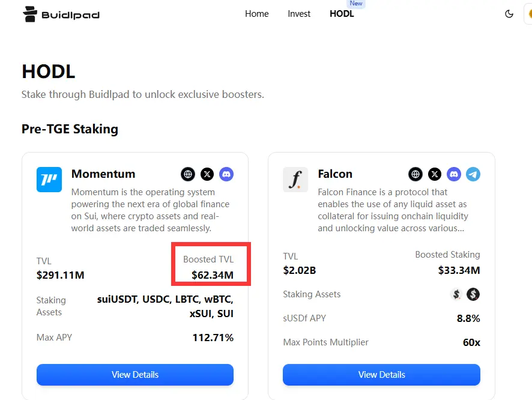
Task: Click the Momentum Boosted TVL value
Action: click(213, 275)
